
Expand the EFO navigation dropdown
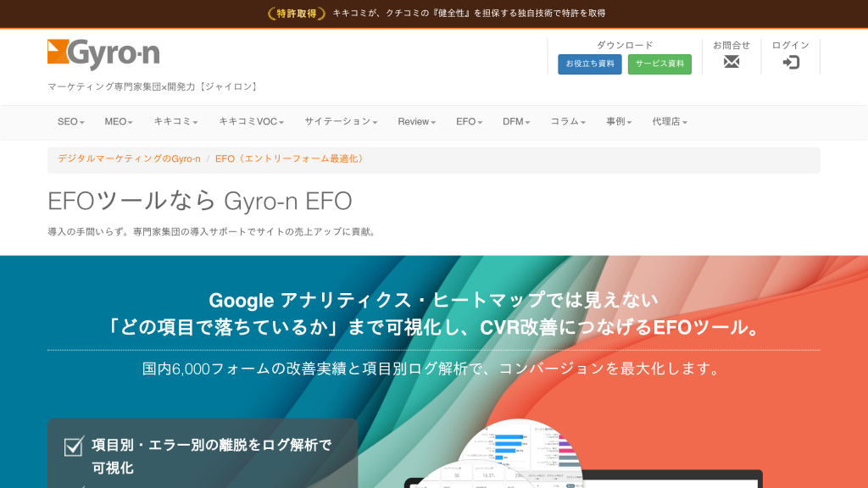(x=470, y=122)
